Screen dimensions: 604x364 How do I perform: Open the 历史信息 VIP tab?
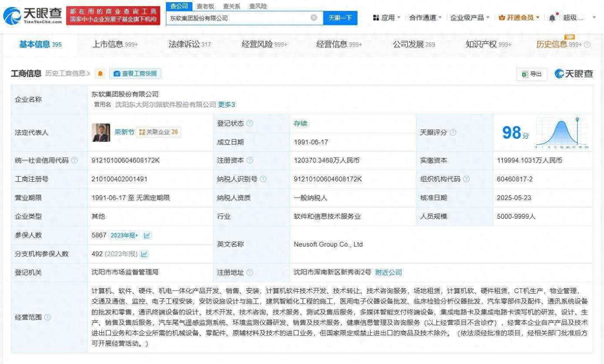559,44
